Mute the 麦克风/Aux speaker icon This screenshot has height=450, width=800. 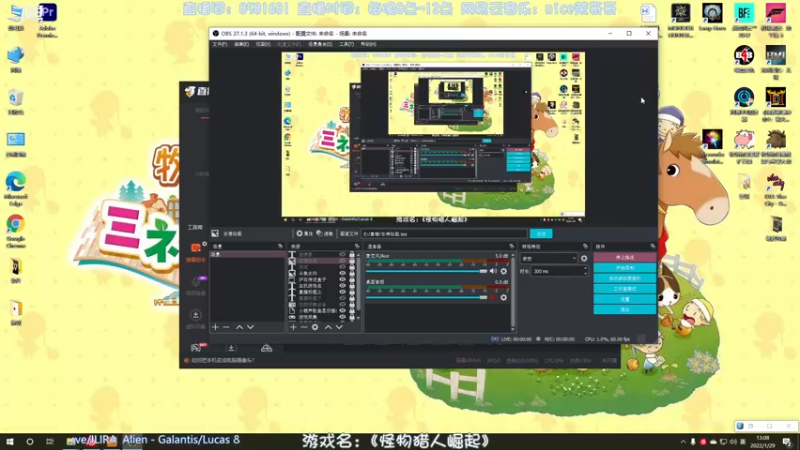493,271
